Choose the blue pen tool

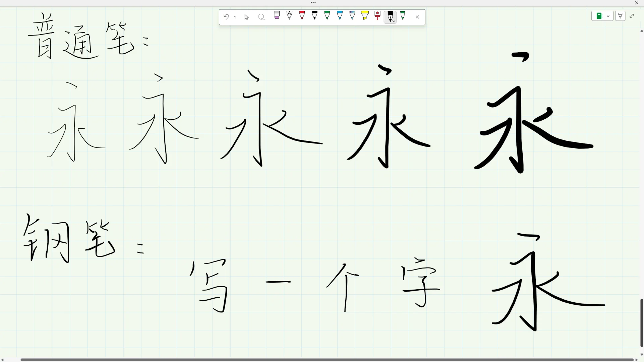coord(340,16)
